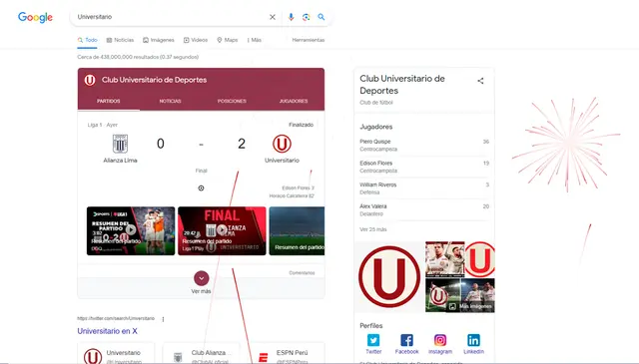Switch to the Videos tab
Screen dimensions: 639x364
[196, 40]
